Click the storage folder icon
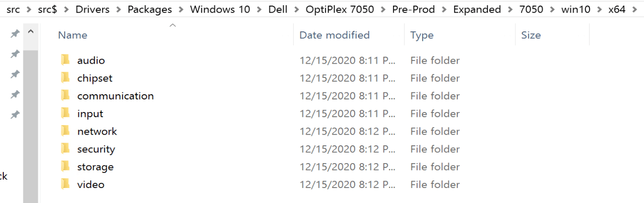 coord(65,167)
